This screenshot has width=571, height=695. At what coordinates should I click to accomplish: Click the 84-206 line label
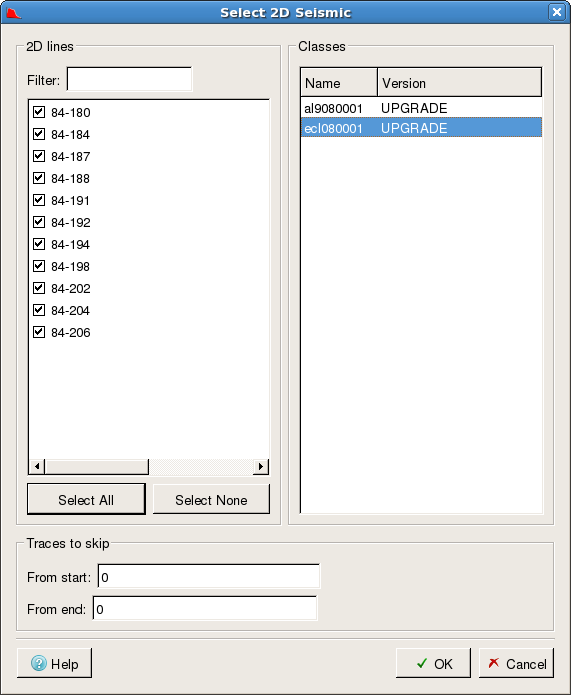coord(70,332)
